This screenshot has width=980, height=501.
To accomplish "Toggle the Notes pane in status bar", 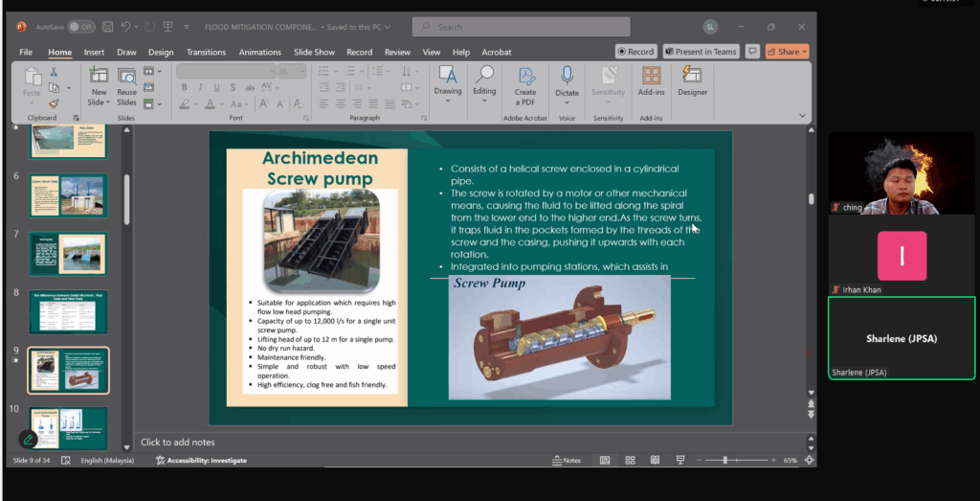I will pos(567,461).
